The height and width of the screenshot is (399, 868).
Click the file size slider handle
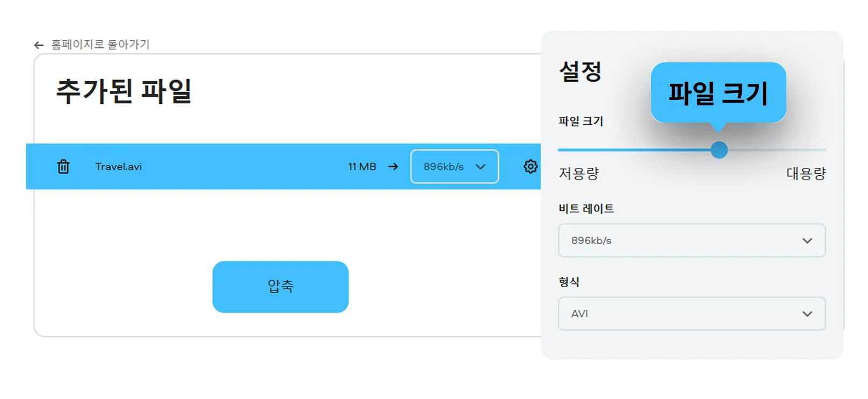719,150
